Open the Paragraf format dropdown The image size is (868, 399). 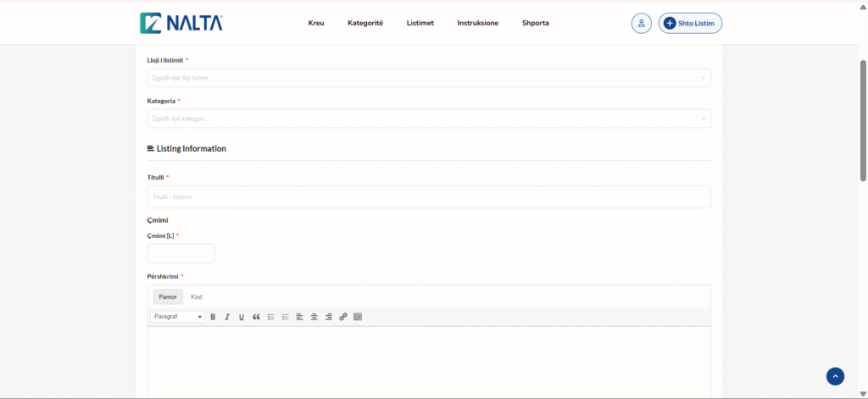pyautogui.click(x=177, y=317)
